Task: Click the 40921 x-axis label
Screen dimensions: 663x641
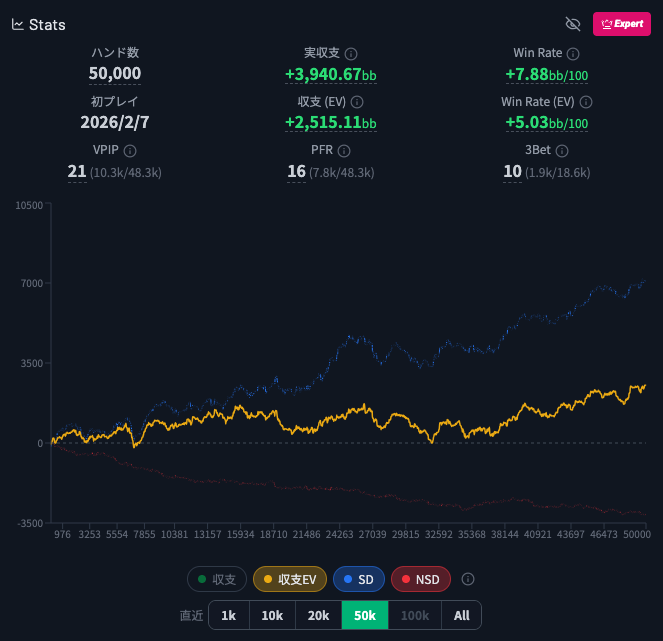Action: [538, 534]
